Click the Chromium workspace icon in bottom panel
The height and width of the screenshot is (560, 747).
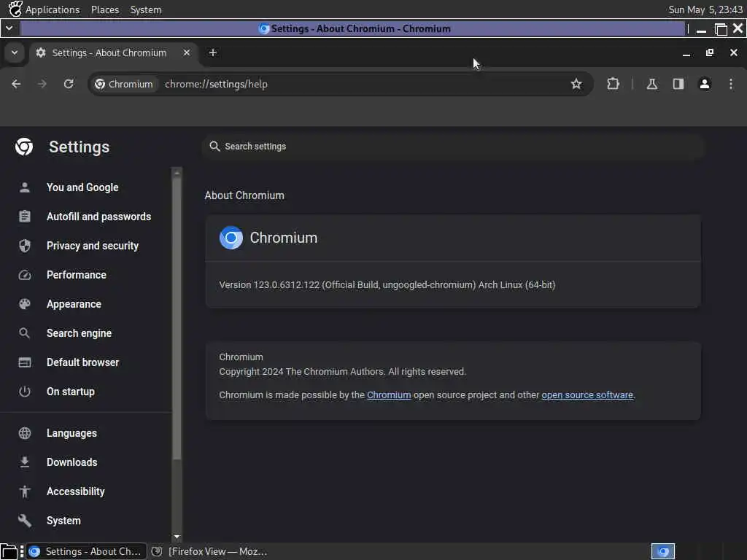click(x=662, y=551)
